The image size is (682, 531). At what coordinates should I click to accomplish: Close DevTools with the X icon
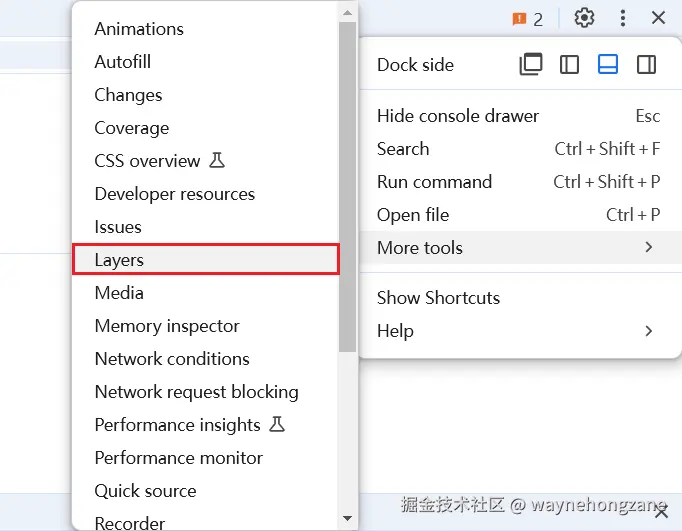[x=658, y=18]
